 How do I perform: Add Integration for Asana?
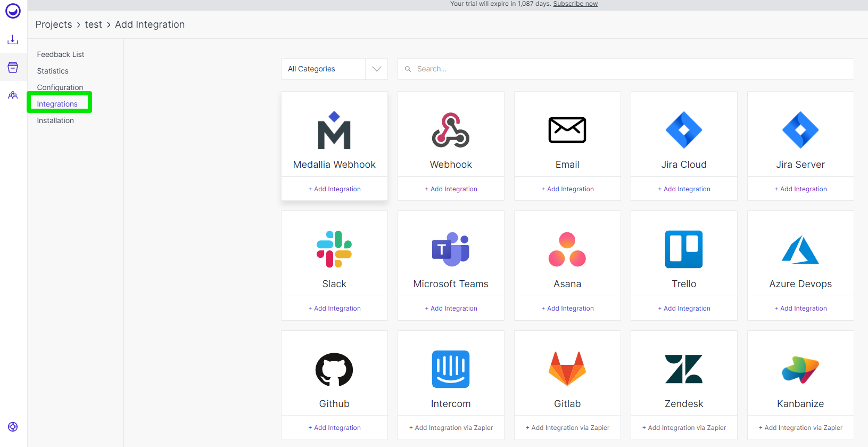567,308
